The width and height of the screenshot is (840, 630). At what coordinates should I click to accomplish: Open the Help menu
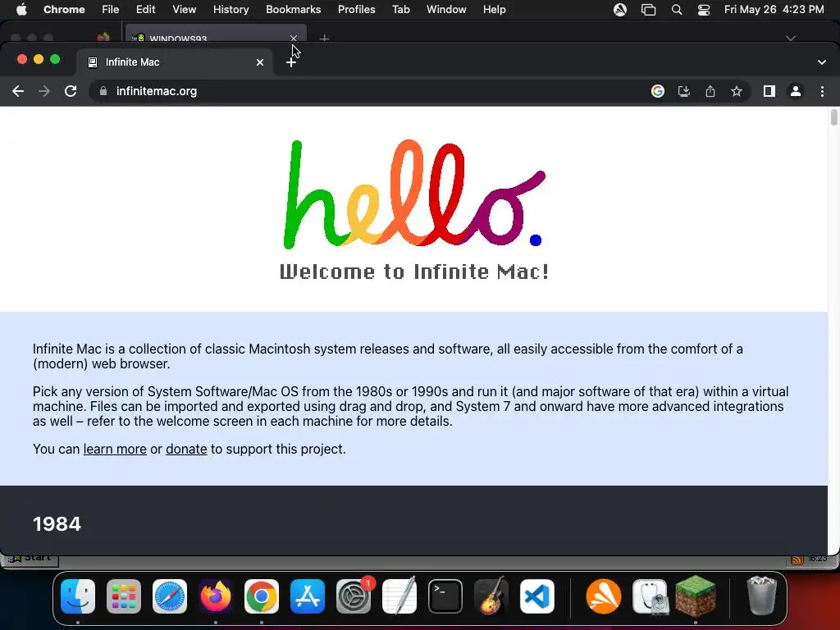(494, 10)
